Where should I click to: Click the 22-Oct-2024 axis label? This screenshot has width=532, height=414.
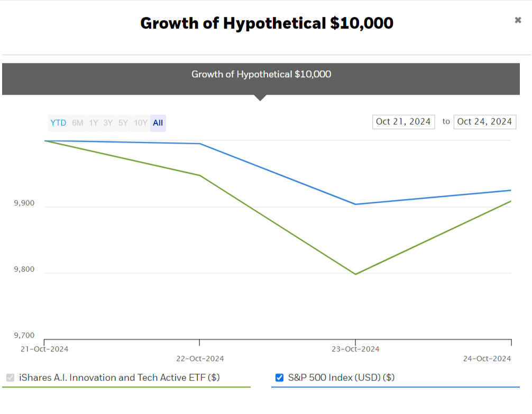pos(200,358)
